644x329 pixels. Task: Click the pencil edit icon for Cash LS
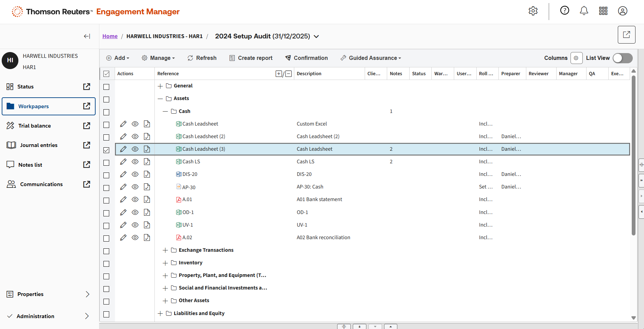[123, 162]
